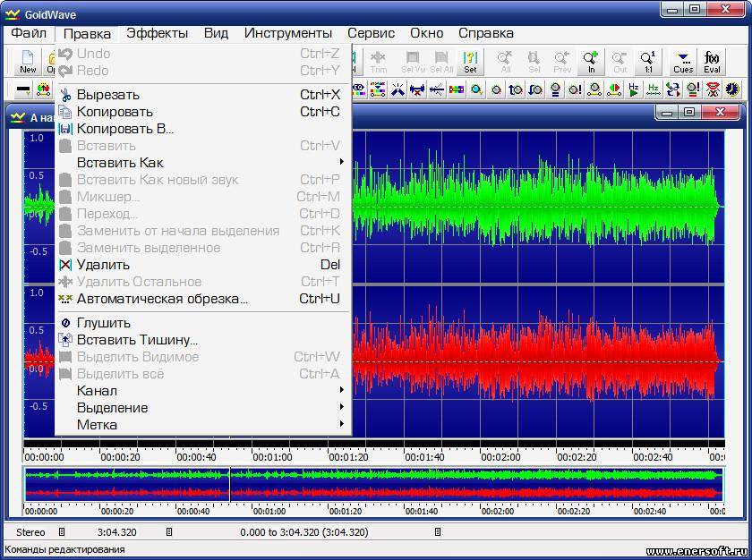
Task: Open the Эффекты menu
Action: coord(157,33)
